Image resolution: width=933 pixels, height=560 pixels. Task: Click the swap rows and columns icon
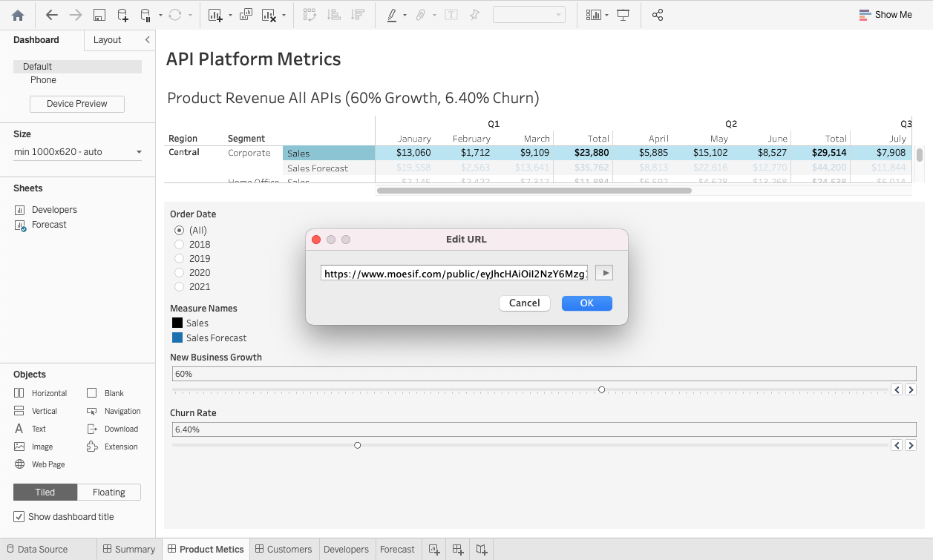[310, 15]
